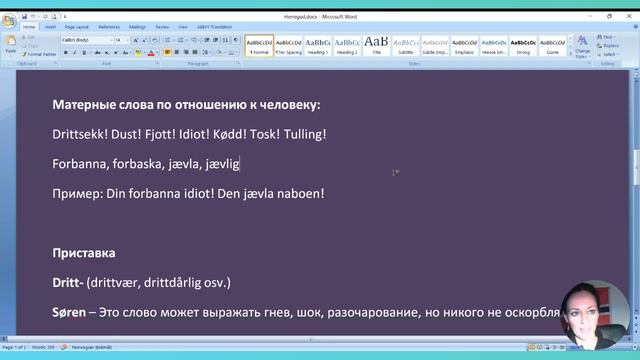Viewport: 640px width, 360px height.
Task: Apply superscript formatting
Action: click(x=116, y=53)
